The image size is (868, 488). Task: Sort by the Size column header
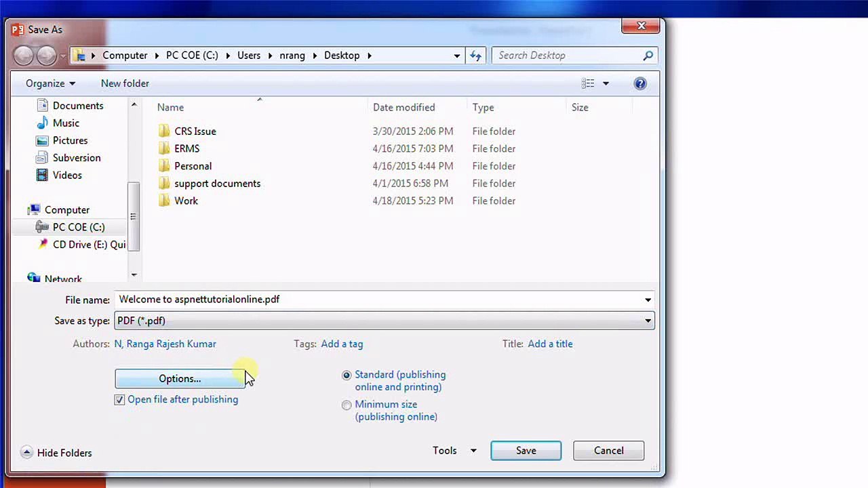[580, 107]
